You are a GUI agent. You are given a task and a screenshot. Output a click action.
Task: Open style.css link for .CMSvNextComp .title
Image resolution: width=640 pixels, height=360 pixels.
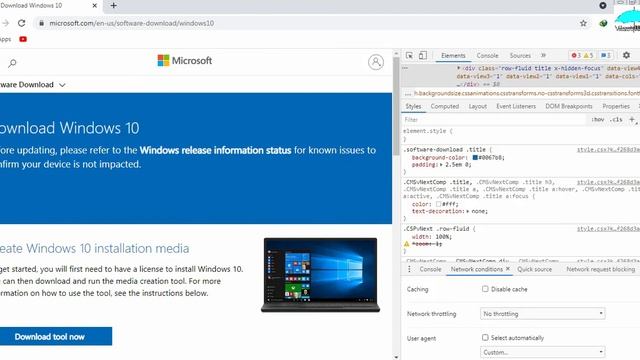[x=608, y=182]
